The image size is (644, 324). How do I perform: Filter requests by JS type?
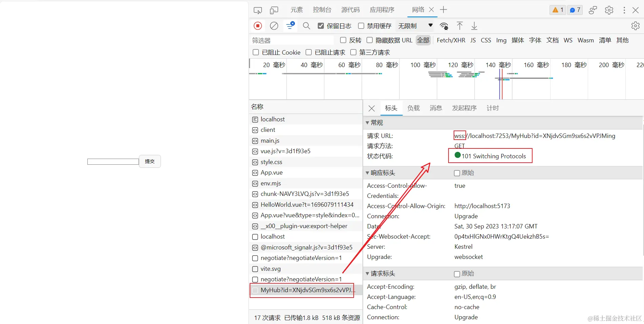pyautogui.click(x=473, y=40)
